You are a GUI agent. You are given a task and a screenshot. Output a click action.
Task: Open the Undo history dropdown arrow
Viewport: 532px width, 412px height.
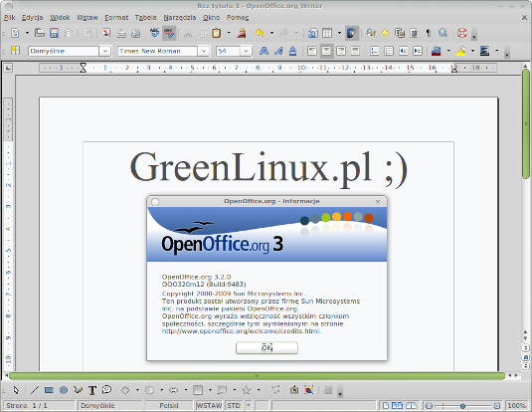tap(271, 33)
